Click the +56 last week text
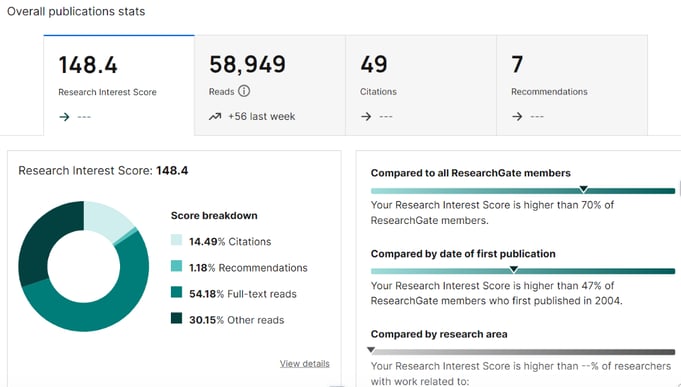The width and height of the screenshot is (681, 387). 261,116
